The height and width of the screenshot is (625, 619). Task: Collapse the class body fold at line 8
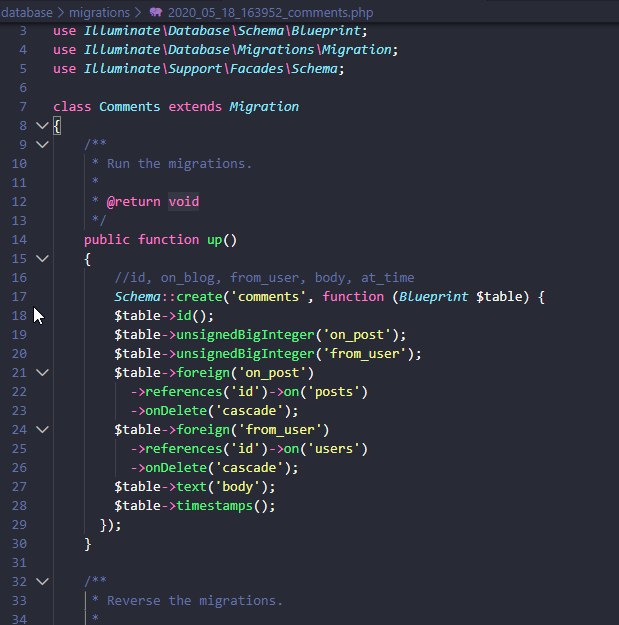42,126
